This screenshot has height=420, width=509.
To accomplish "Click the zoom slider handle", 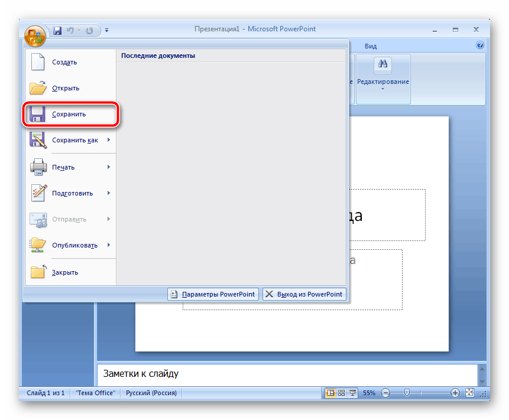I will (x=407, y=393).
